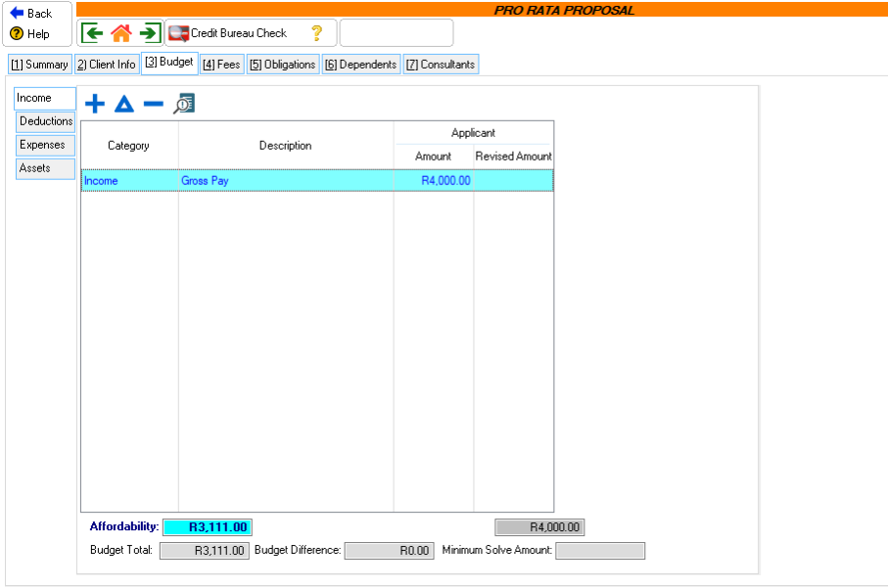Image resolution: width=888 pixels, height=588 pixels.
Task: Click the green left arrow navigation icon
Action: tap(93, 33)
